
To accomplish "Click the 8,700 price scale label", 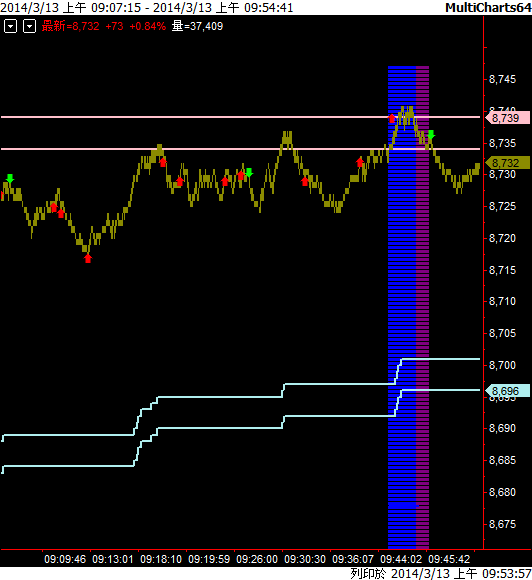I will point(502,365).
